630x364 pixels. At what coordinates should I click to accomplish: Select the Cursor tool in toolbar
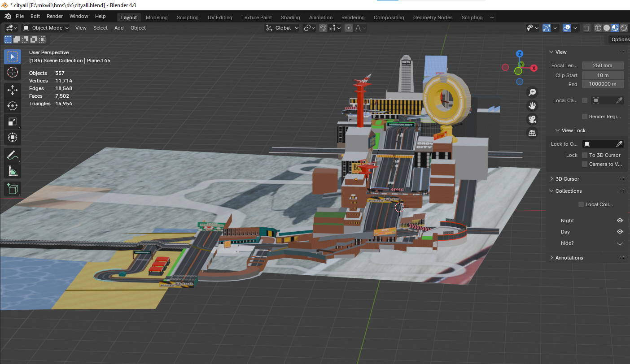[13, 72]
